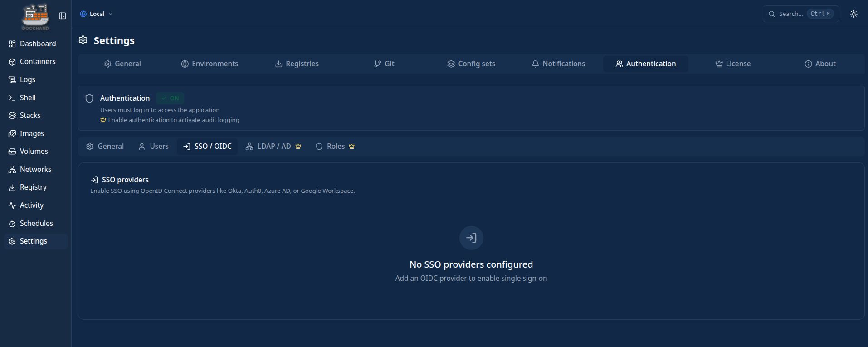The width and height of the screenshot is (868, 347).
Task: Click the Schedules timer icon
Action: 12,224
